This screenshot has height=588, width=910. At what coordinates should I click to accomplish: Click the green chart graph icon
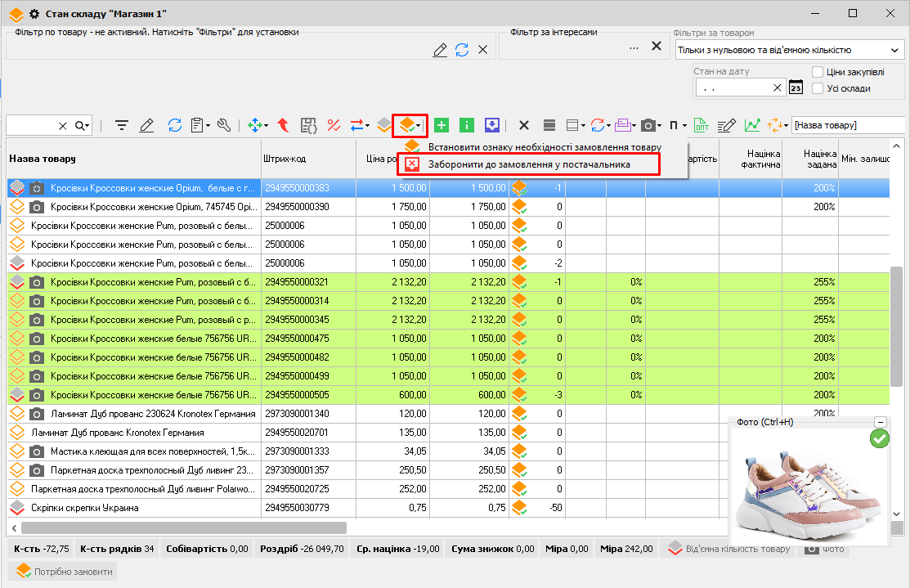[751, 125]
